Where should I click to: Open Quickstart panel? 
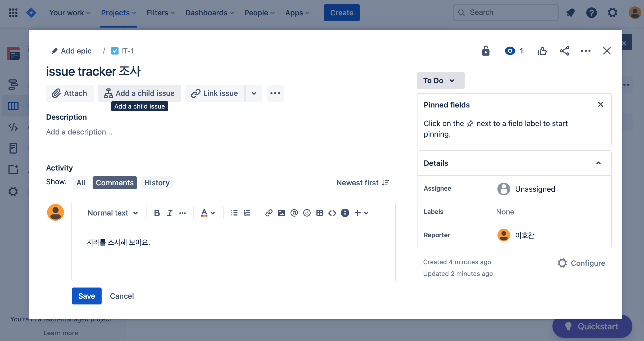tap(592, 326)
